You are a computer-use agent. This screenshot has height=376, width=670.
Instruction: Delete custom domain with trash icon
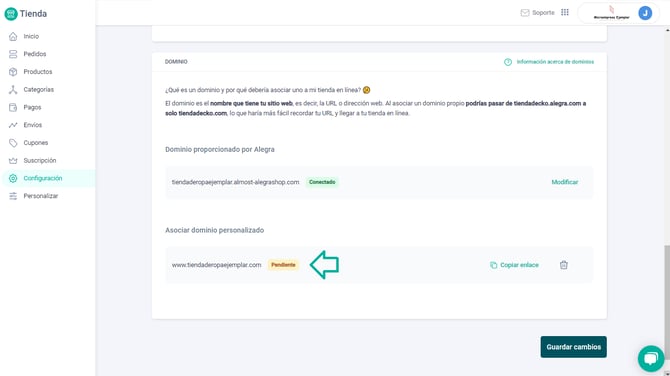point(564,265)
